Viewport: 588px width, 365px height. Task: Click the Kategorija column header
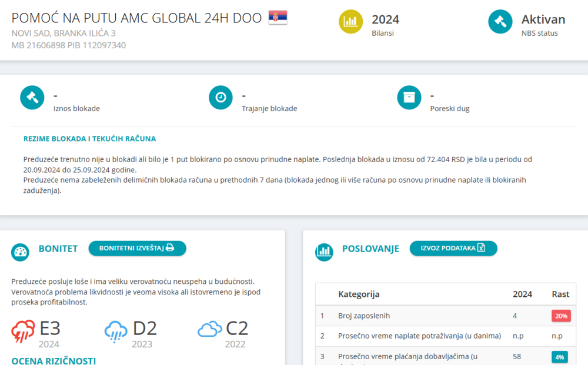coord(359,294)
